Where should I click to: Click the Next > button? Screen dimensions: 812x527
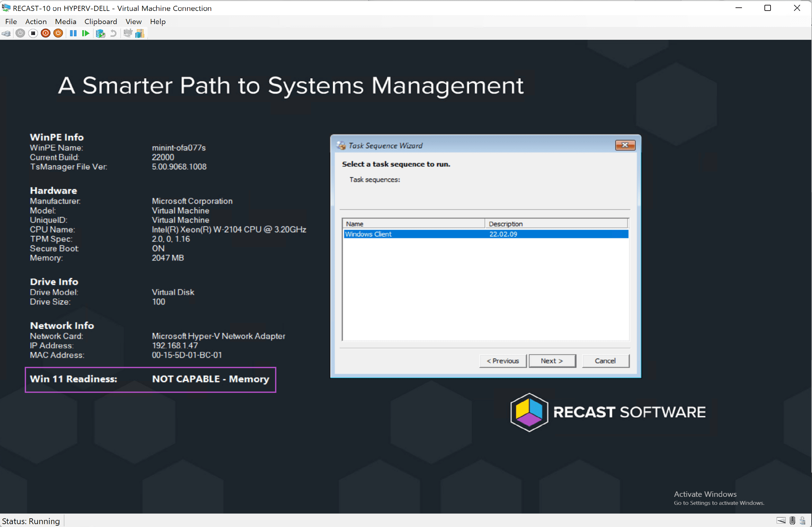552,361
